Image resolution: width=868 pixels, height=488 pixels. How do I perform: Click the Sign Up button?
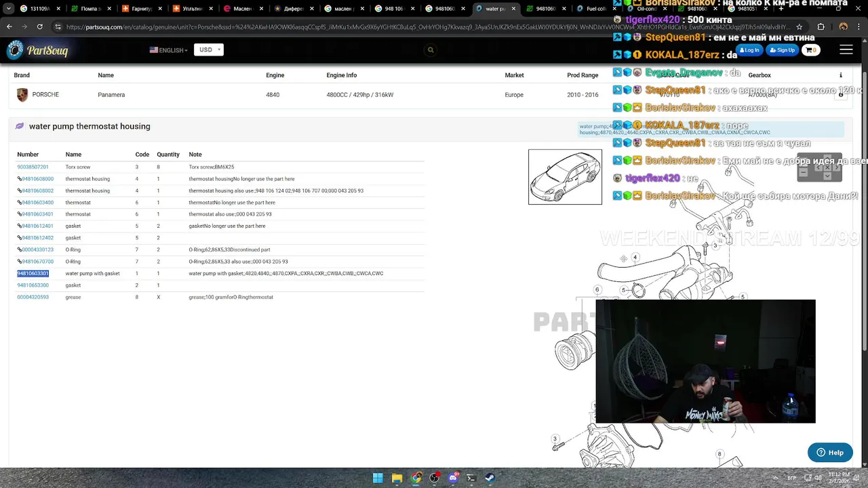[x=783, y=50]
